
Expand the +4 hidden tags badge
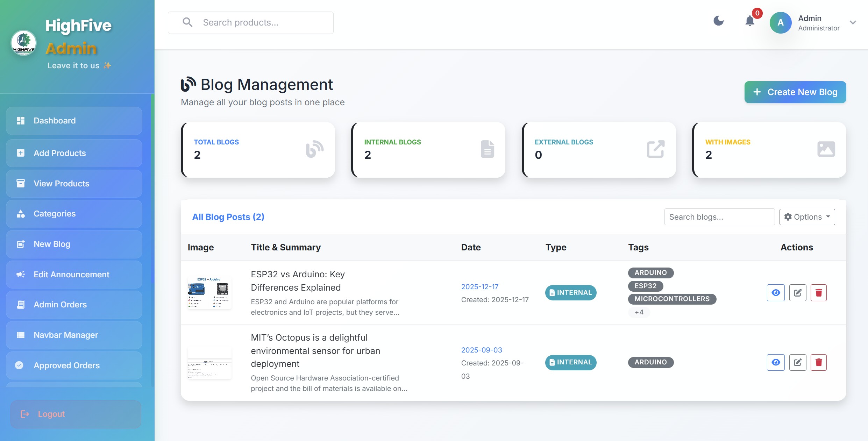639,312
